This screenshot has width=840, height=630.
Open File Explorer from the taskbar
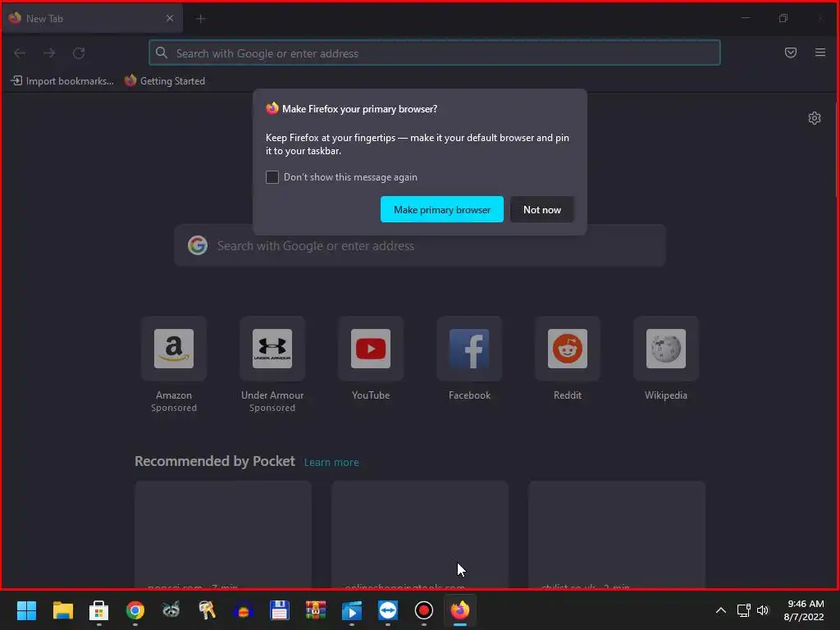(62, 610)
